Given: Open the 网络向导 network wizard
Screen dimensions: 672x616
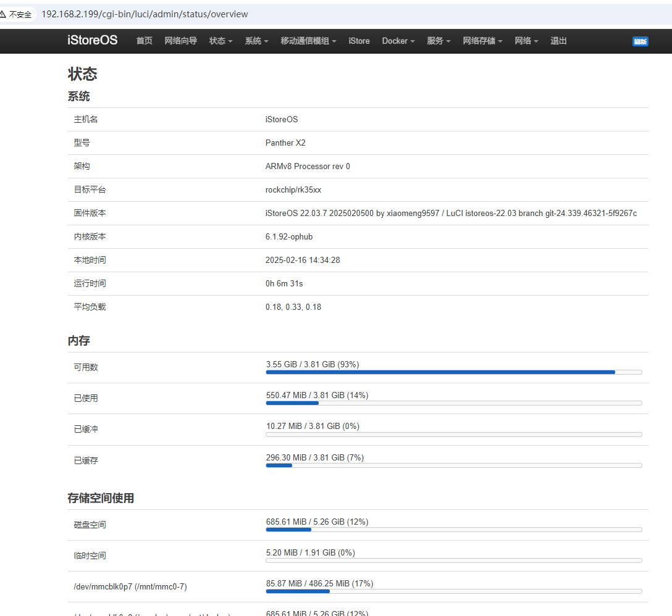Looking at the screenshot, I should [180, 41].
